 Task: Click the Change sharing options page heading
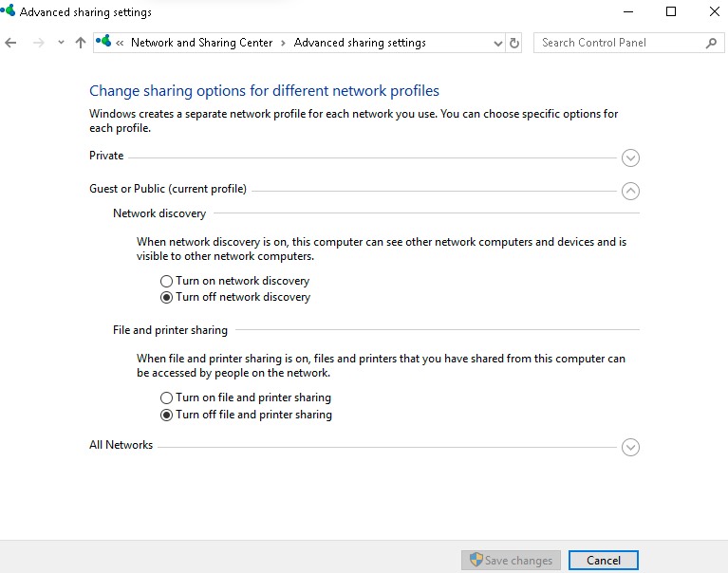pos(264,91)
